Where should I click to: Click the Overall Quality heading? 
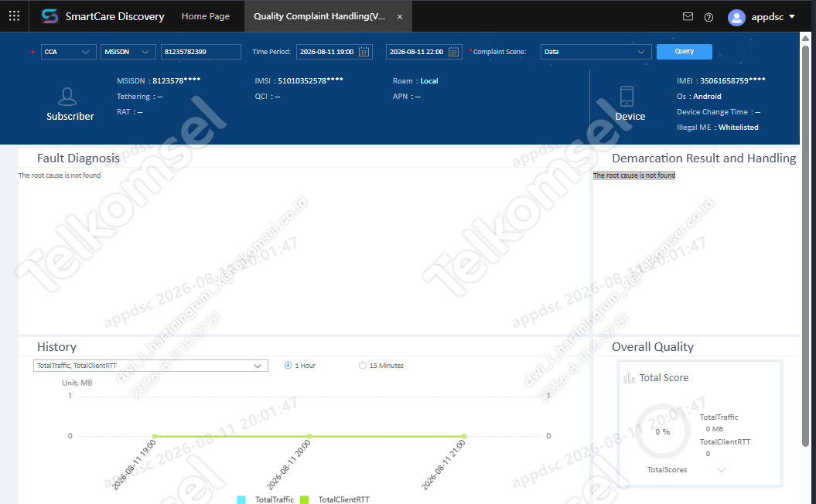[x=653, y=347]
